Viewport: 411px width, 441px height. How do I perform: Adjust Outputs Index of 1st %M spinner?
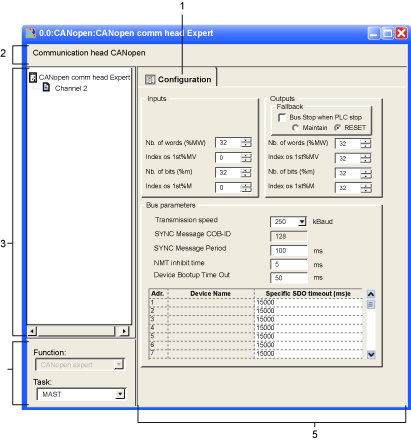click(x=366, y=188)
